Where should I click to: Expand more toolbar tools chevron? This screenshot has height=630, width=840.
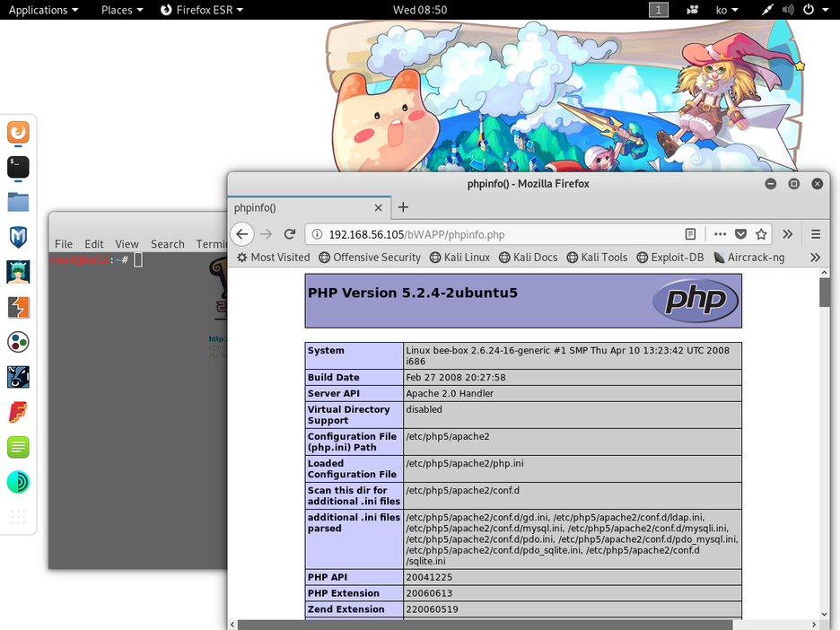tap(788, 234)
